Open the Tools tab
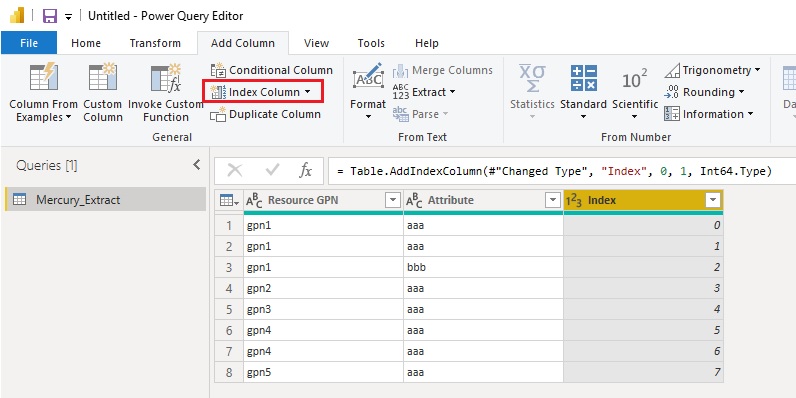 point(371,43)
